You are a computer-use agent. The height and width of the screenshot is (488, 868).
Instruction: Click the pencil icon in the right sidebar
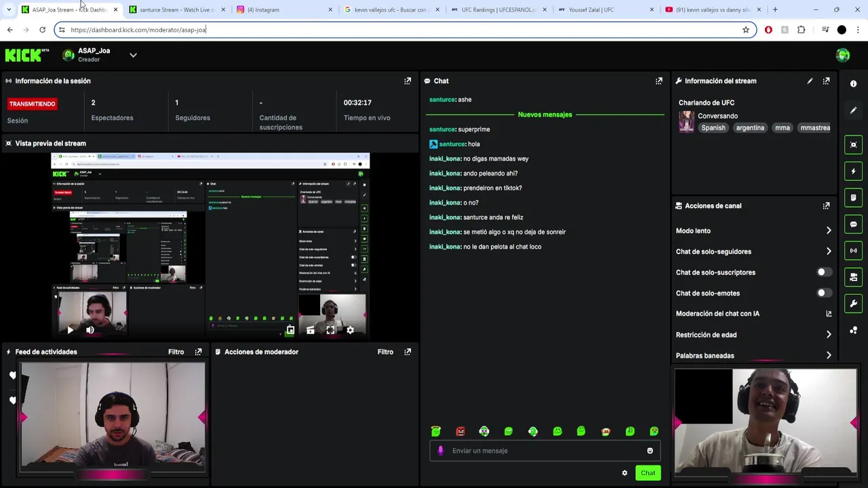[853, 110]
